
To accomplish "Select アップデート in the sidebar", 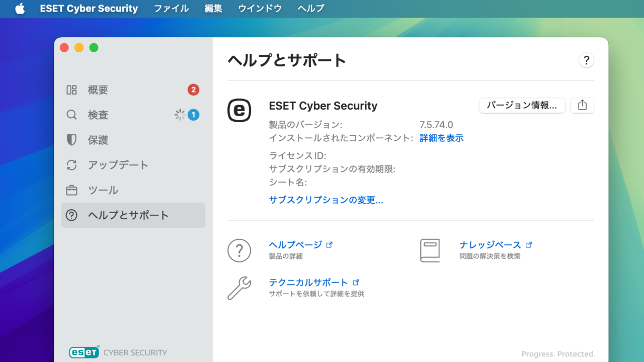I will [133, 165].
